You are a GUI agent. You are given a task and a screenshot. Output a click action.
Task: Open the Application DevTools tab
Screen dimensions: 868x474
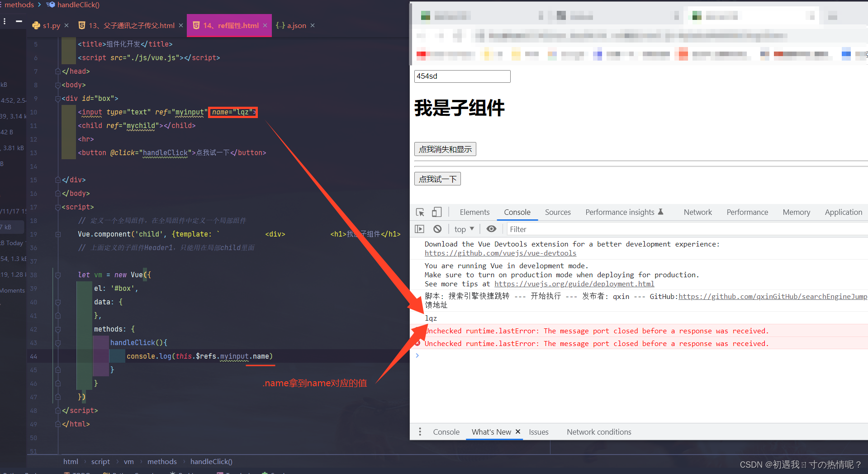click(x=843, y=212)
